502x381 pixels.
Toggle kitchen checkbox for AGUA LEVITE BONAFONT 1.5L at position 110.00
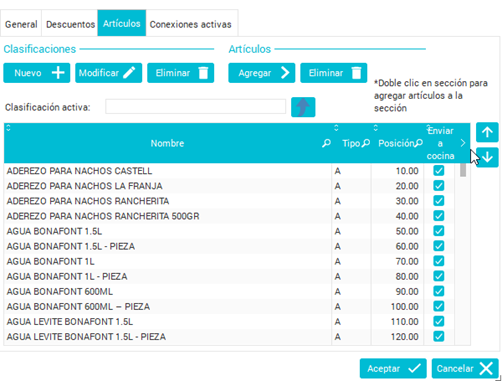[x=439, y=321]
